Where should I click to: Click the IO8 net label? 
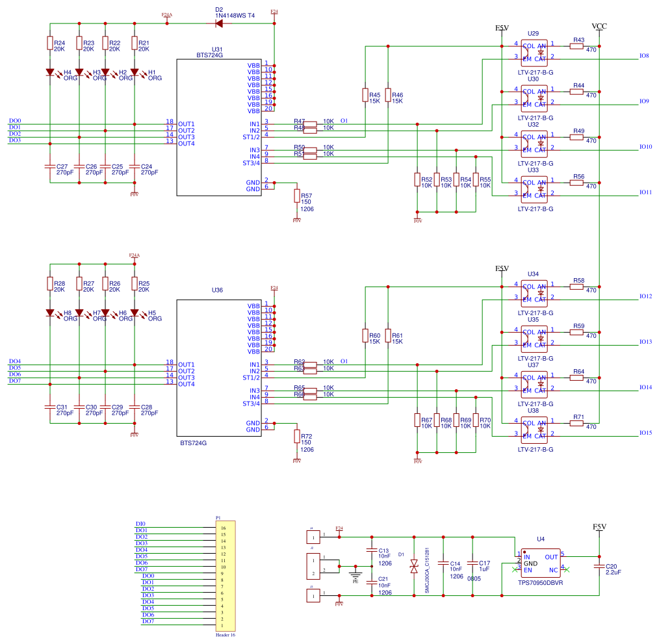click(644, 55)
